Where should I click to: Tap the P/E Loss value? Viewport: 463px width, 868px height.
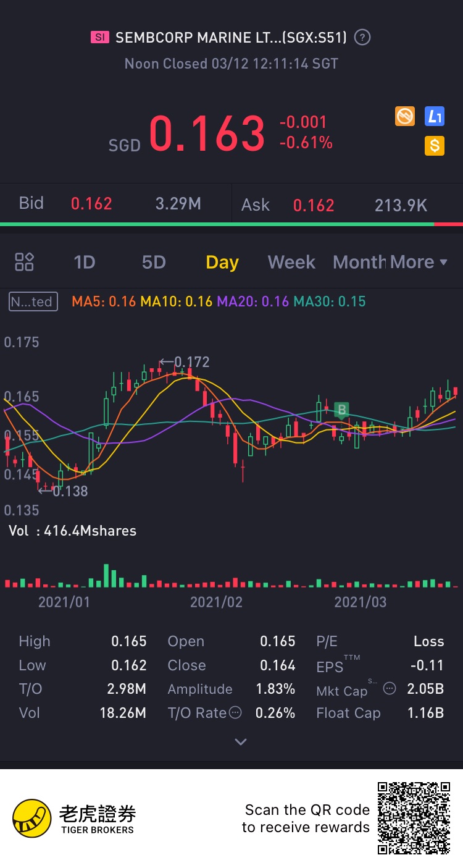(x=428, y=641)
